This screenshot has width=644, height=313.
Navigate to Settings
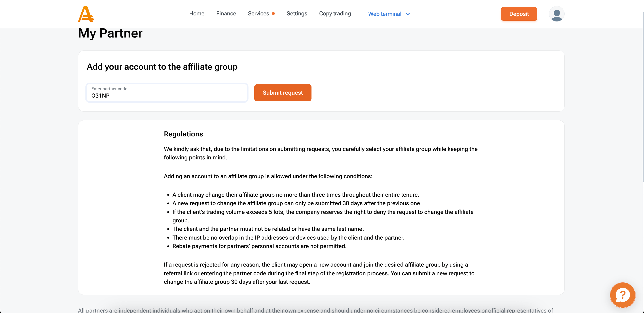297,14
